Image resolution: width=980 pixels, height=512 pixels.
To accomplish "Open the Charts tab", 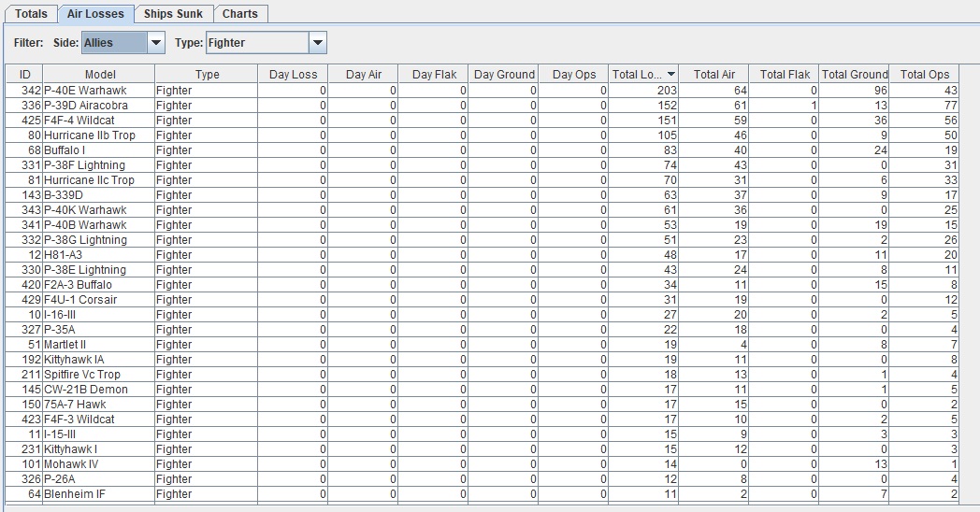I will [240, 14].
